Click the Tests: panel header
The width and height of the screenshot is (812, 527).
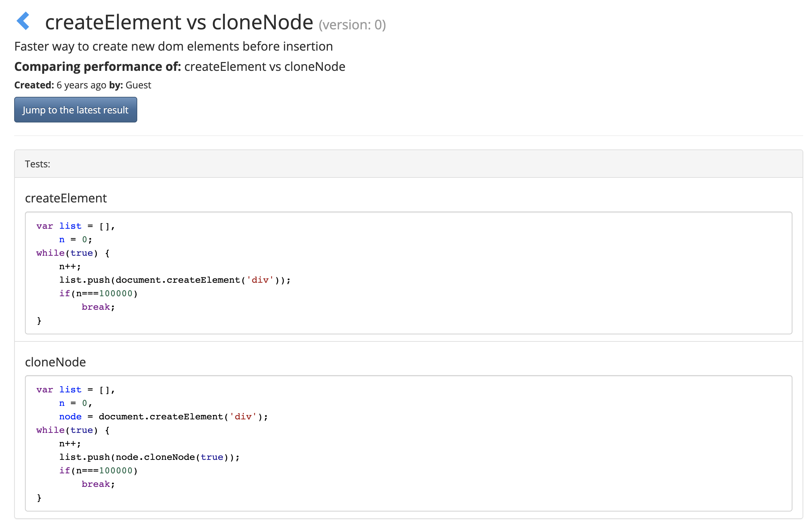(37, 164)
